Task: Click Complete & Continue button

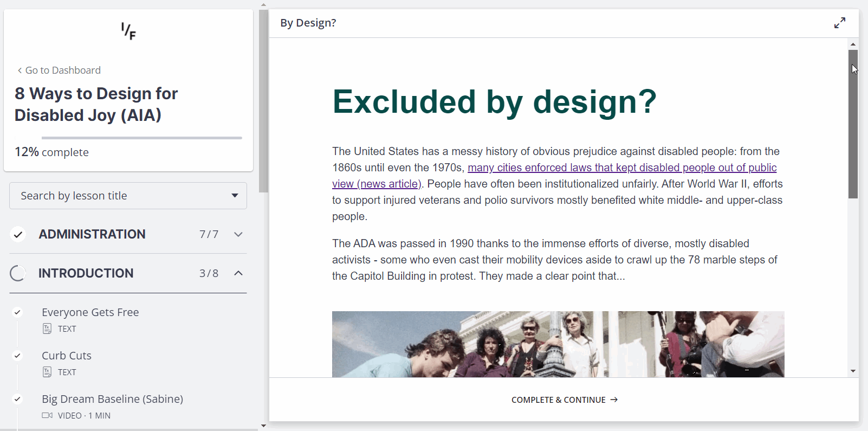Action: pyautogui.click(x=564, y=400)
